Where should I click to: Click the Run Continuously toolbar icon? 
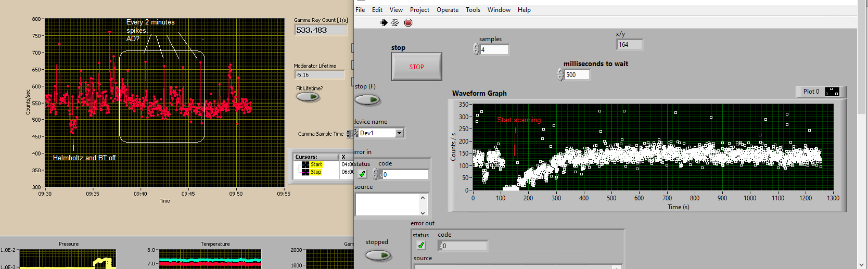click(x=395, y=22)
